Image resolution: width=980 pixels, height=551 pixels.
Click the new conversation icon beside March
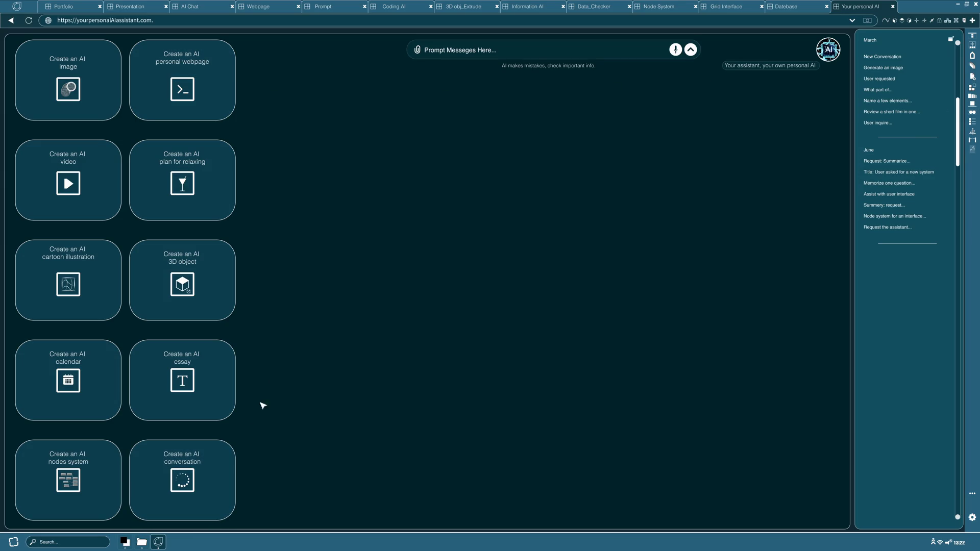point(950,39)
